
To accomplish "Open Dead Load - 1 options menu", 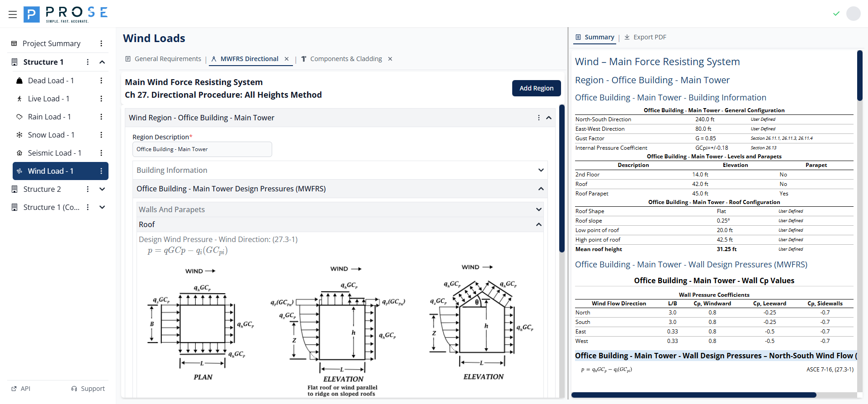I will pos(101,81).
